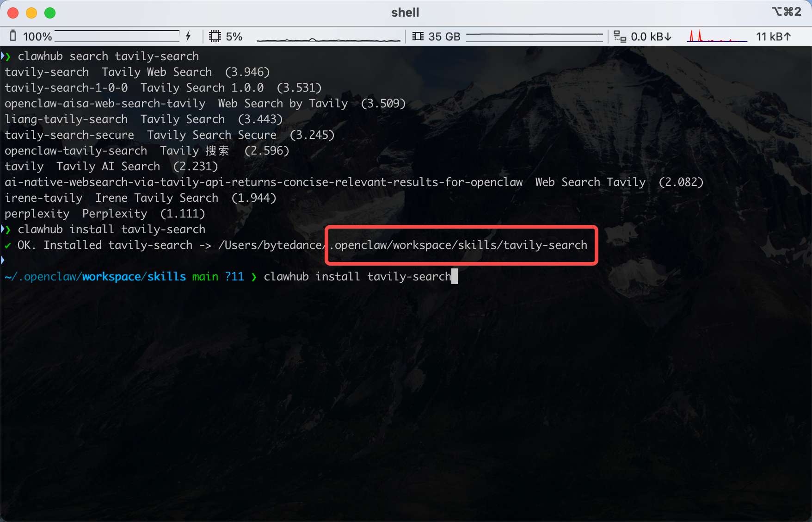The image size is (812, 522).
Task: Click the green prompt arrow on the last line
Action: 254,276
